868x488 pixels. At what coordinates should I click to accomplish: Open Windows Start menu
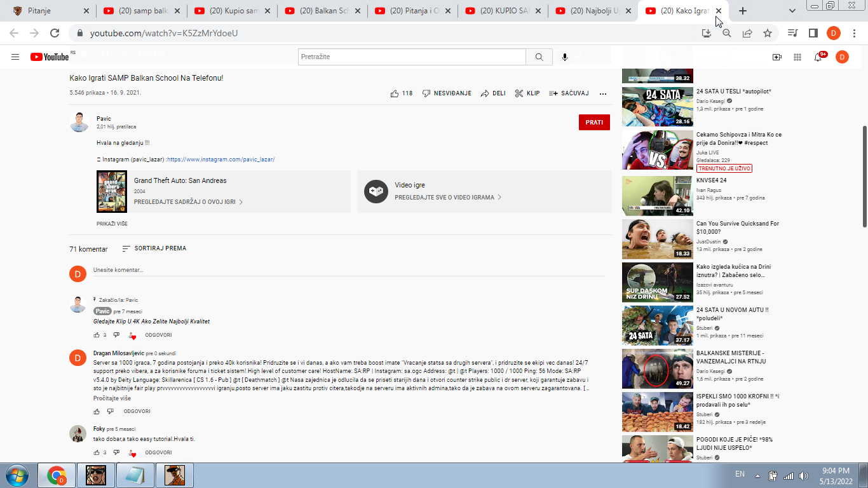click(16, 475)
